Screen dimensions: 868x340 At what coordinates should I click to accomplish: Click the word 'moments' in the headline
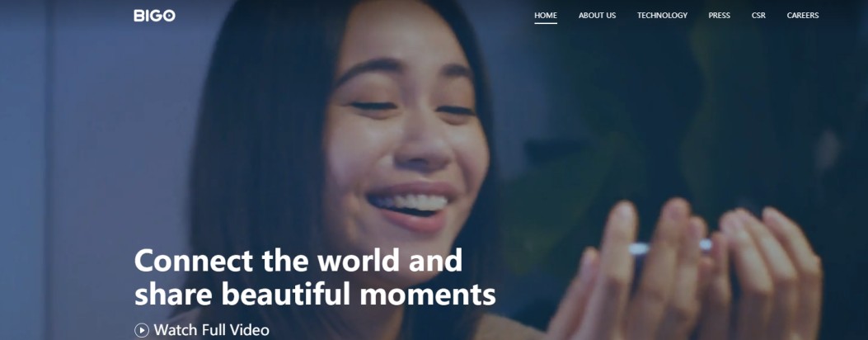pyautogui.click(x=428, y=295)
